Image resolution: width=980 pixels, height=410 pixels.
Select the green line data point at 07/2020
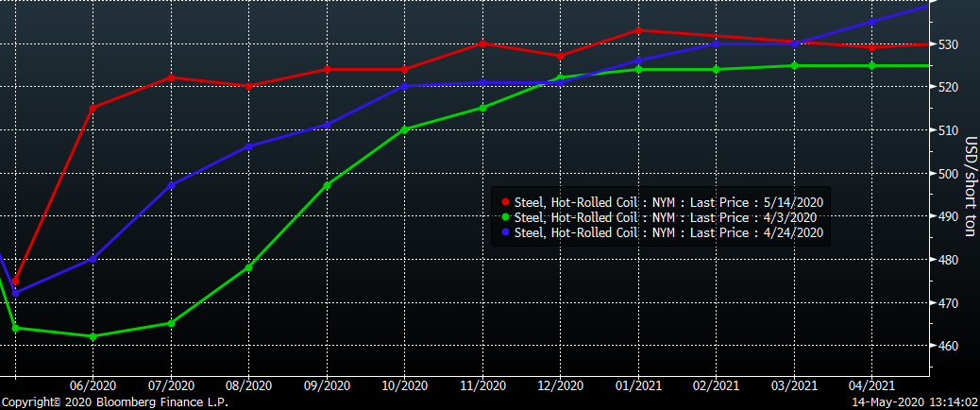171,323
